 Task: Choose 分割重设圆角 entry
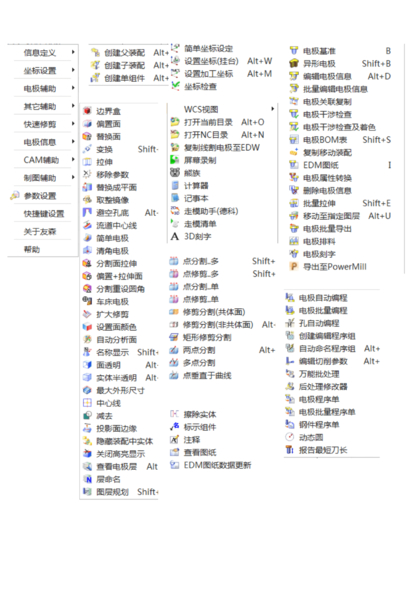pos(120,289)
